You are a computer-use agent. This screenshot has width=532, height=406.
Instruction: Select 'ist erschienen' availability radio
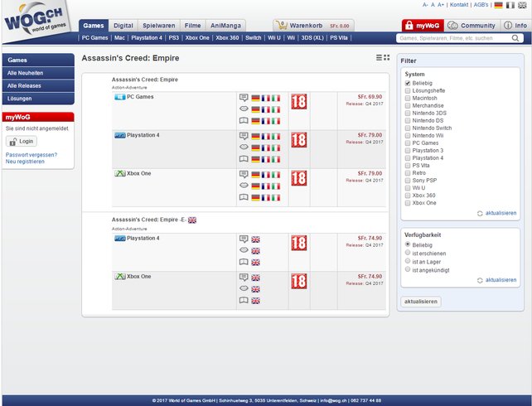click(x=408, y=253)
